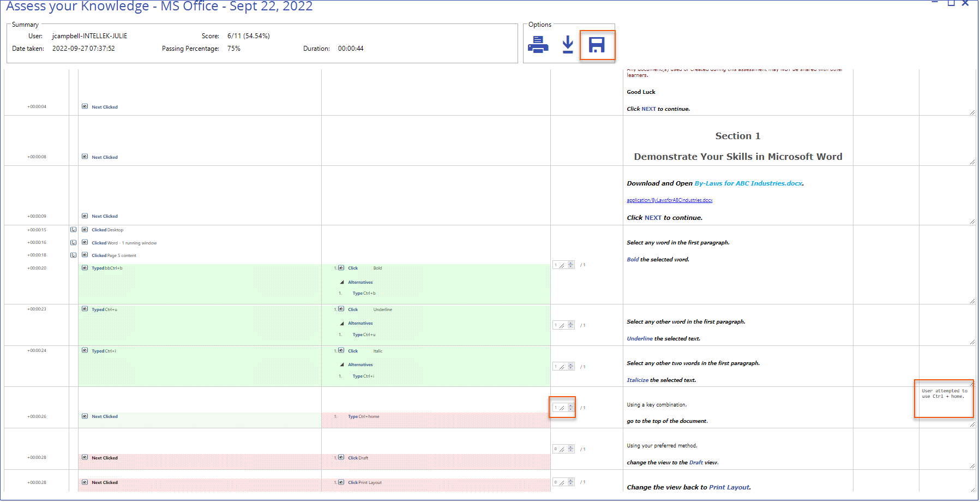Click the icon beside 'Next Clicked' at +00:00:26
The image size is (980, 502).
click(85, 416)
